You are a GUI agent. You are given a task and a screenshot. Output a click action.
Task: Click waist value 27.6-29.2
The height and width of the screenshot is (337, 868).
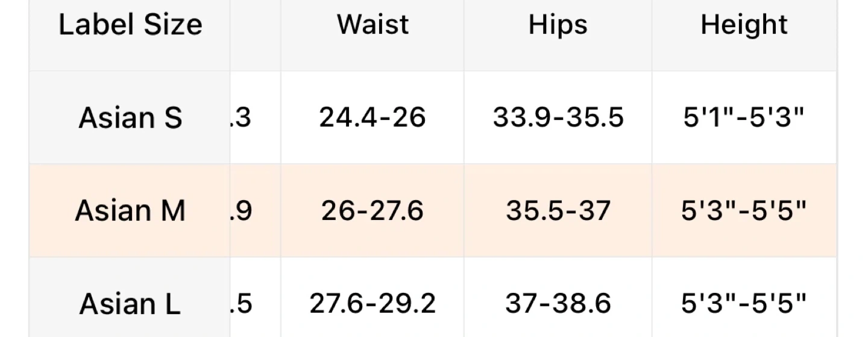[373, 304]
